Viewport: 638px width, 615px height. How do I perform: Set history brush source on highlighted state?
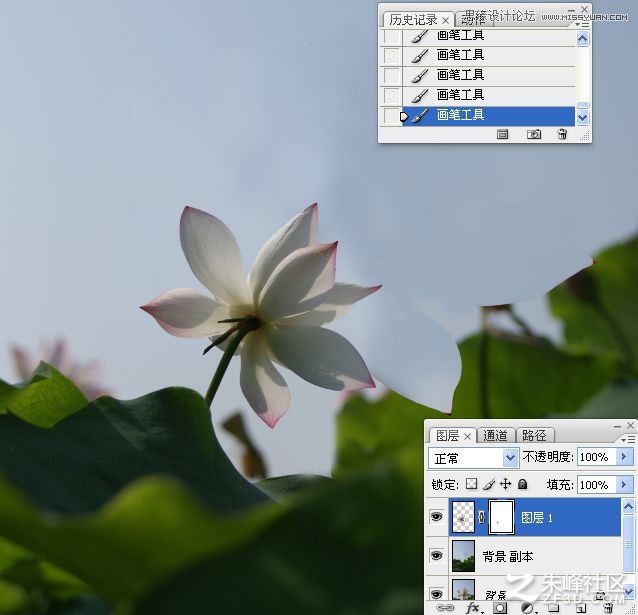(391, 116)
